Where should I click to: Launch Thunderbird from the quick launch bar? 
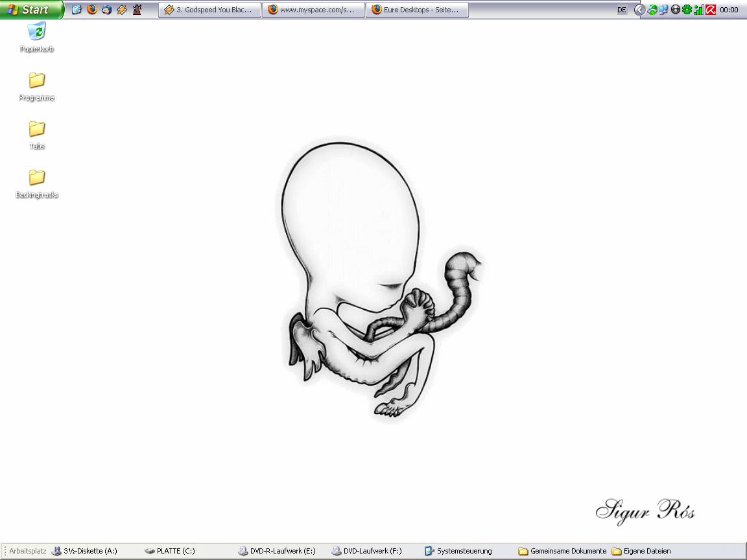(x=107, y=10)
